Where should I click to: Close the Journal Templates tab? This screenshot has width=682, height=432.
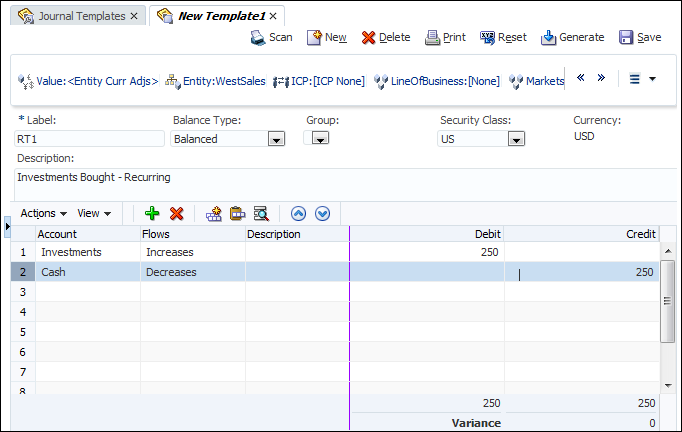pyautogui.click(x=134, y=16)
